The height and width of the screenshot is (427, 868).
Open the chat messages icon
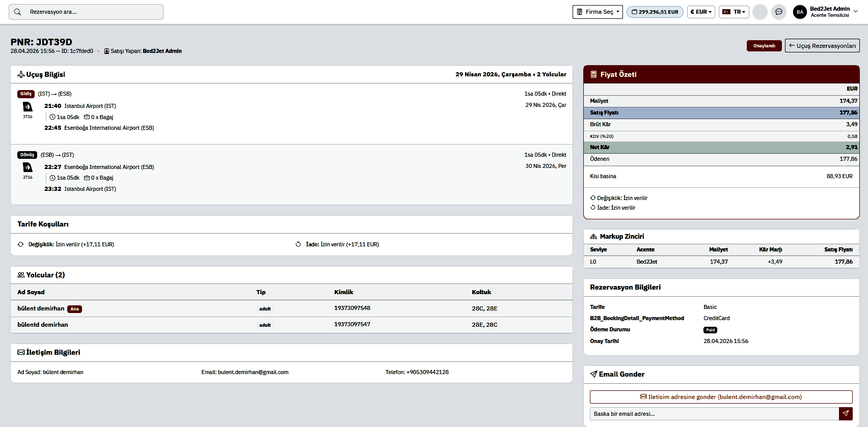point(779,12)
